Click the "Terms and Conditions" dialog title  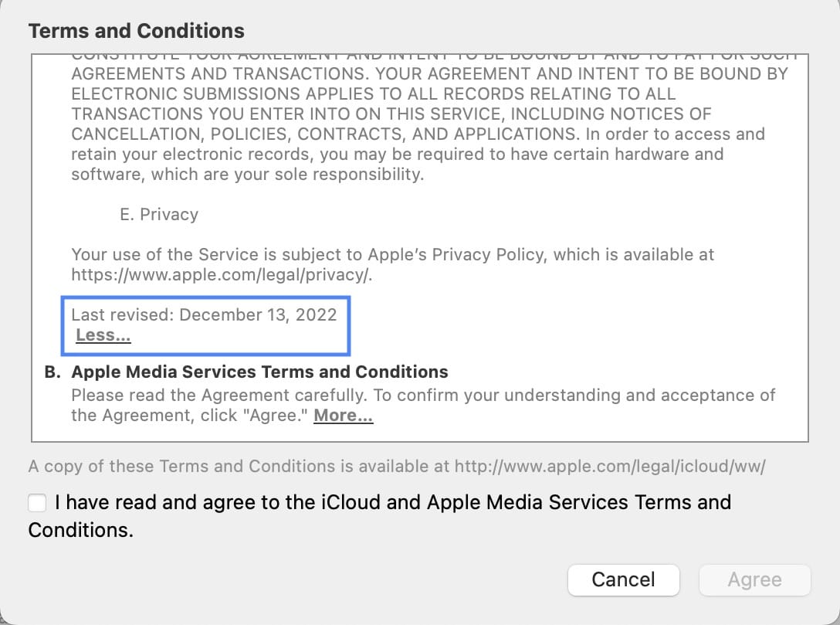pos(136,30)
